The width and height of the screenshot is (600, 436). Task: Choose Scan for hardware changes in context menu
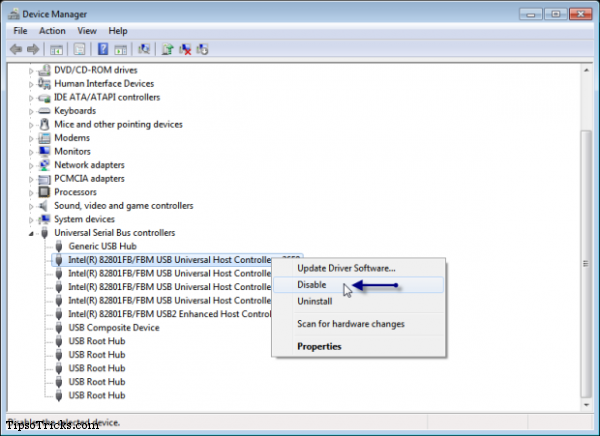(x=359, y=324)
